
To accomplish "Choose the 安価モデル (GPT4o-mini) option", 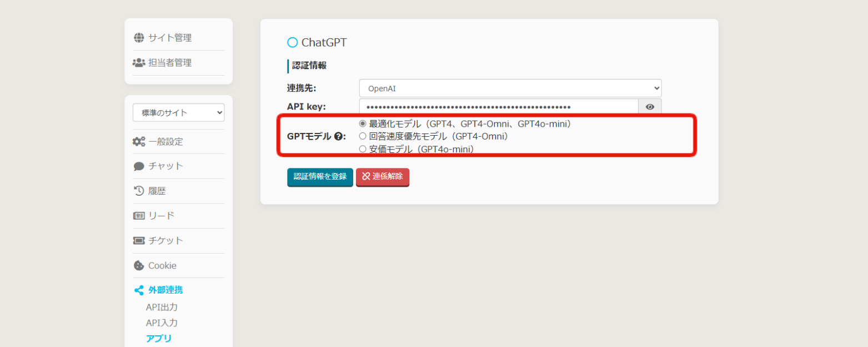I will [363, 149].
